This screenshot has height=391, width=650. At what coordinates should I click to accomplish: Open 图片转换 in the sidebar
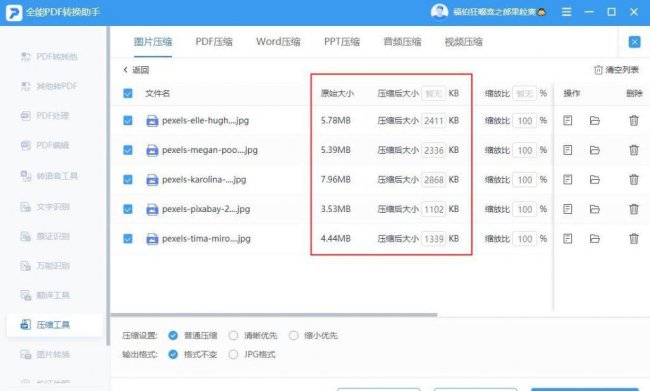point(45,355)
